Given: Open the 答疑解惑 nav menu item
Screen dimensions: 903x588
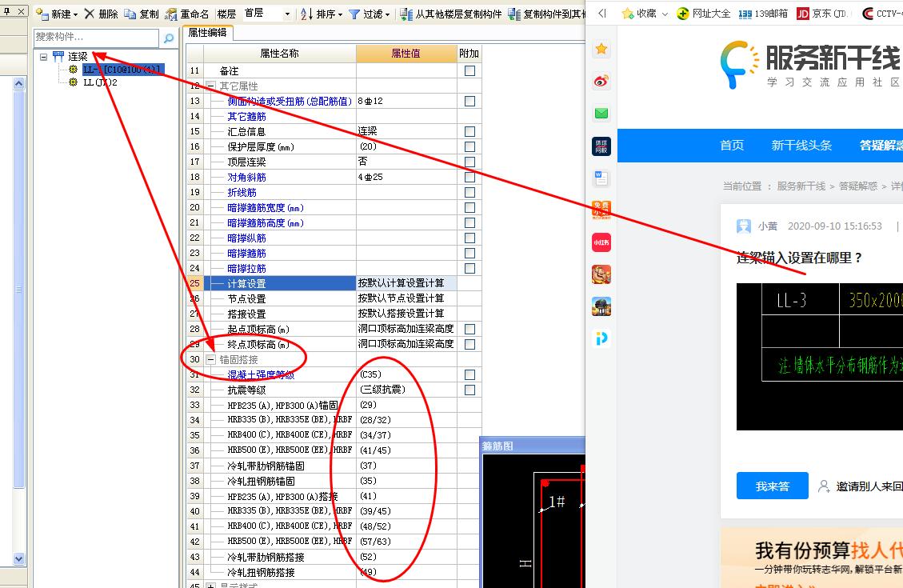Looking at the screenshot, I should click(x=881, y=145).
